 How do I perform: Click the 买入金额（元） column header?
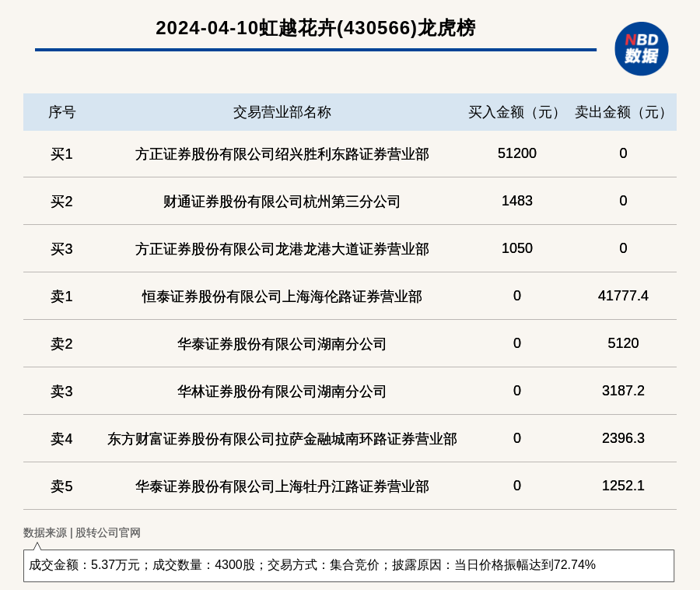517,112
